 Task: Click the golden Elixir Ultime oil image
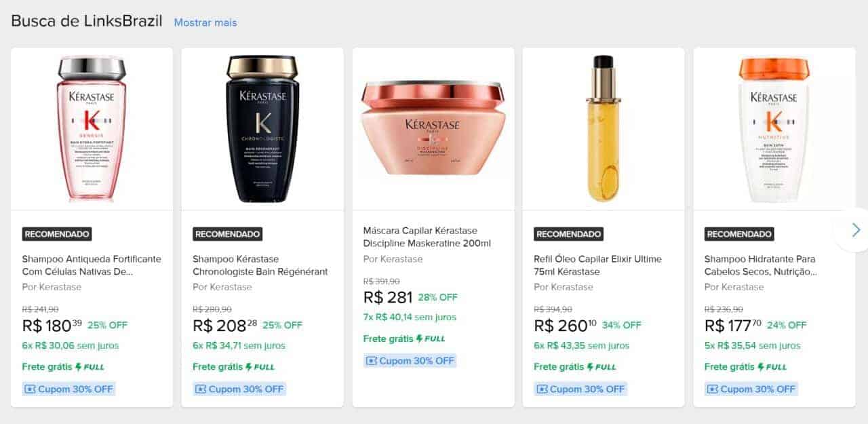click(x=603, y=129)
